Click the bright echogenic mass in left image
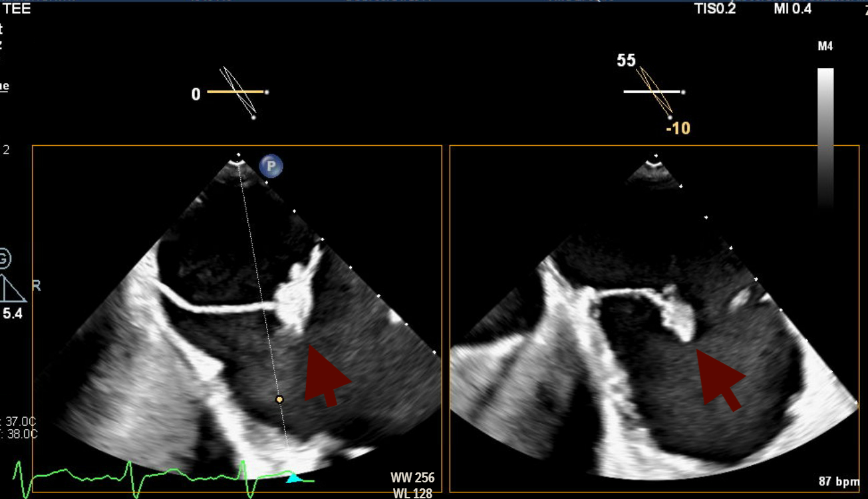 tap(294, 296)
